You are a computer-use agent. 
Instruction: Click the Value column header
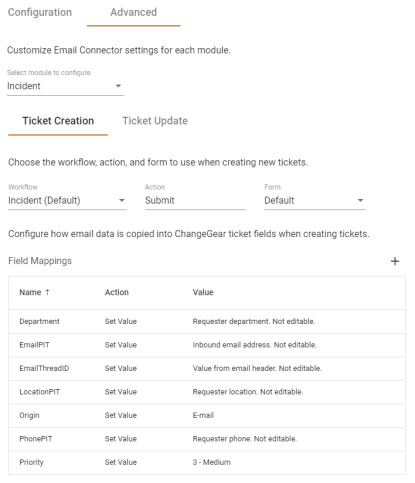[203, 292]
